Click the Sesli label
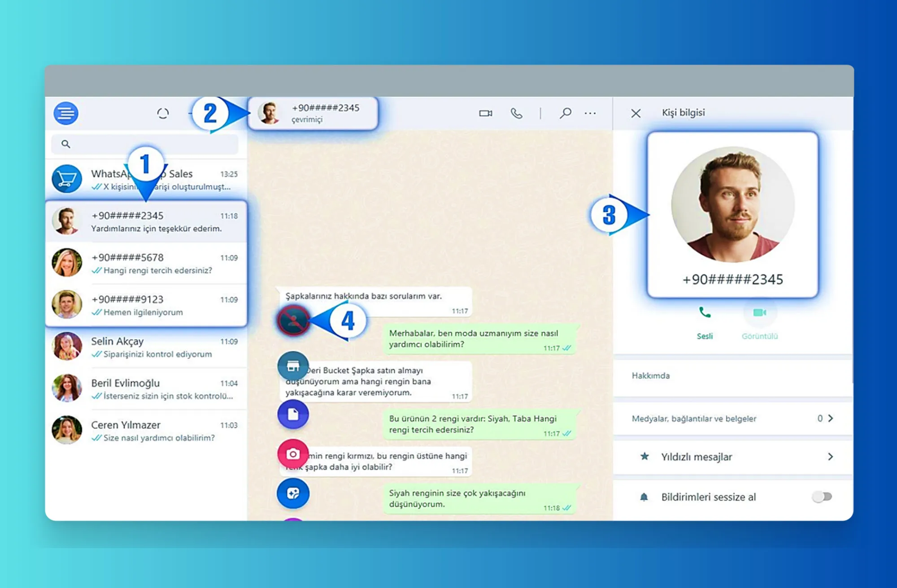The height and width of the screenshot is (588, 897). tap(705, 336)
